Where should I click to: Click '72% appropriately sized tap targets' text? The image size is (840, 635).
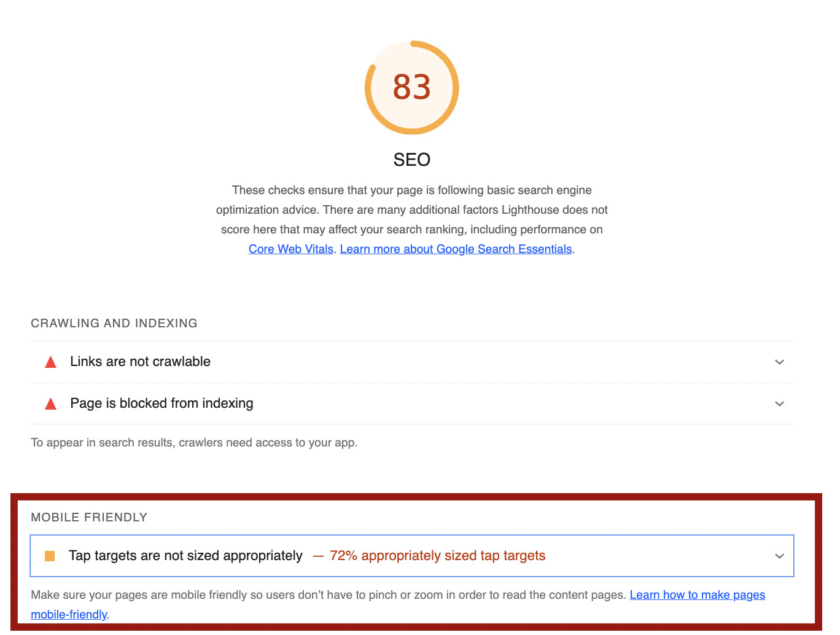click(x=437, y=556)
